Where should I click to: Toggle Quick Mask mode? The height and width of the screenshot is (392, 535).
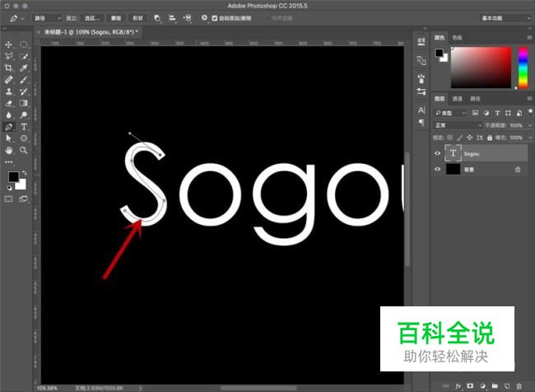click(8, 198)
